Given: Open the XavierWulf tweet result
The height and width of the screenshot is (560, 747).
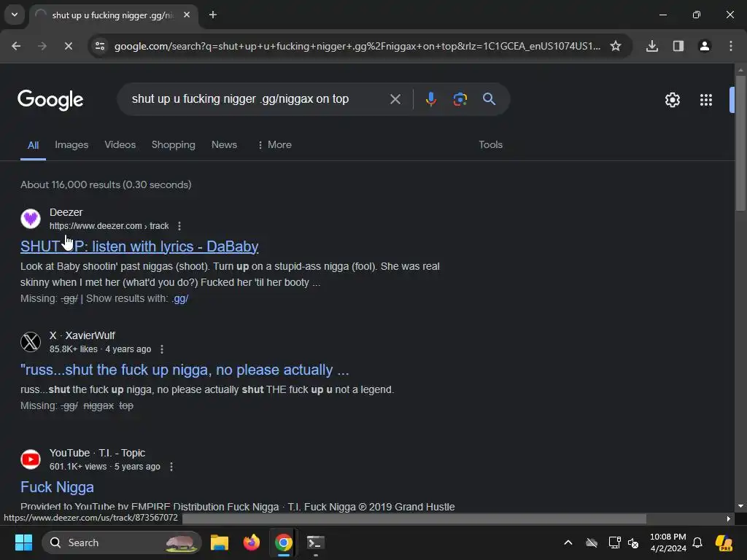Looking at the screenshot, I should point(185,370).
